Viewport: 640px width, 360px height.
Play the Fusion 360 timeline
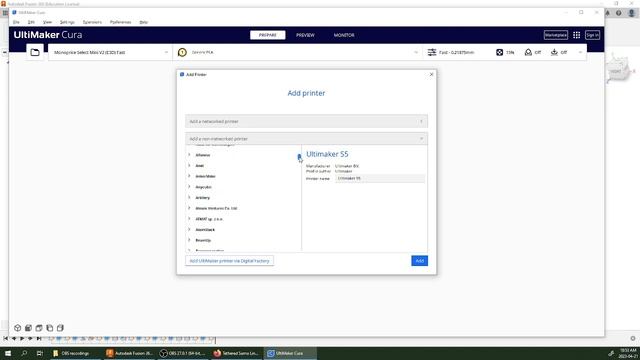(x=22, y=338)
